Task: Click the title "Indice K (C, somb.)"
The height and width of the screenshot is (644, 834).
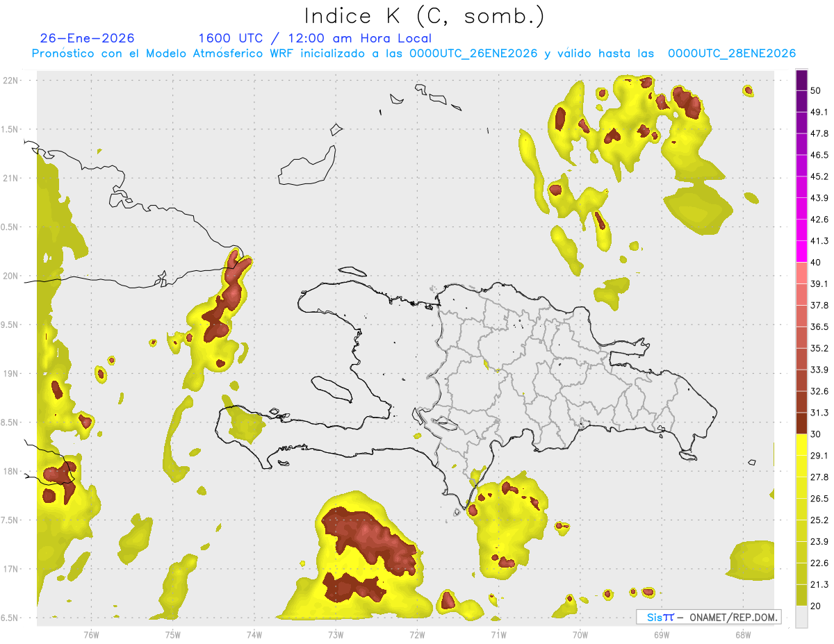Action: 424,16
